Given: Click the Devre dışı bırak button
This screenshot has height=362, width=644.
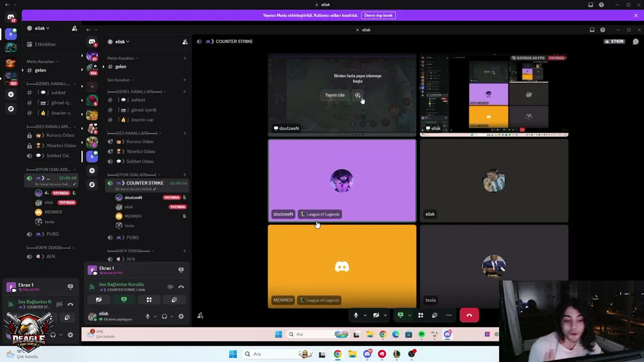Looking at the screenshot, I should 378,16.
